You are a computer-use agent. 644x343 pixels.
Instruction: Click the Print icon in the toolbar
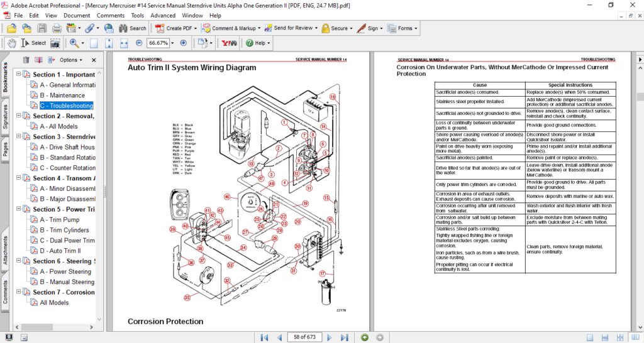[57, 28]
